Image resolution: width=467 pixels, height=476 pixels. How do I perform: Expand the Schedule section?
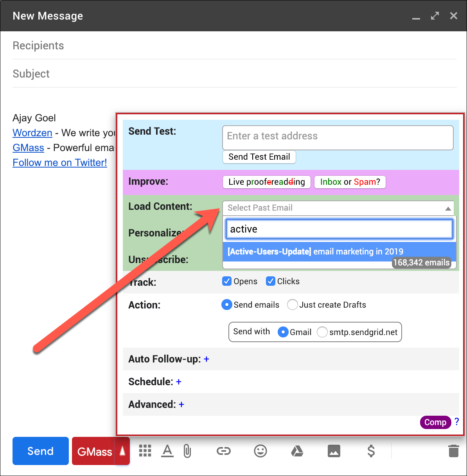click(179, 382)
